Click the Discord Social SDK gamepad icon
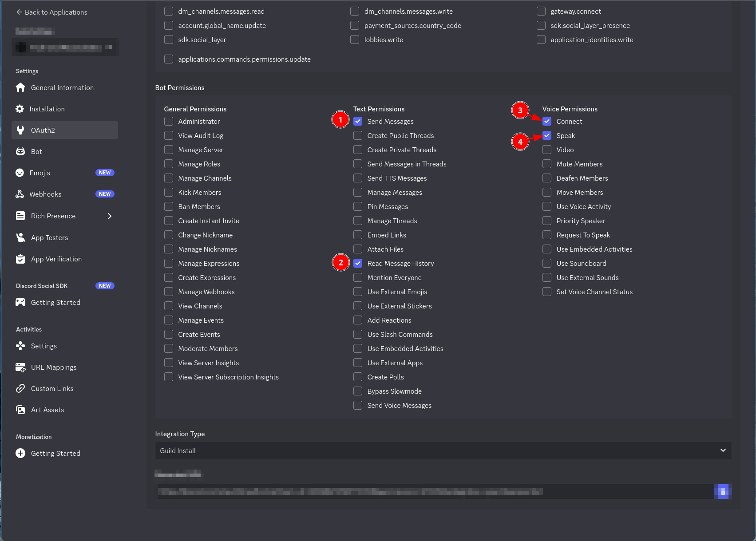This screenshot has width=756, height=541. pyautogui.click(x=20, y=302)
